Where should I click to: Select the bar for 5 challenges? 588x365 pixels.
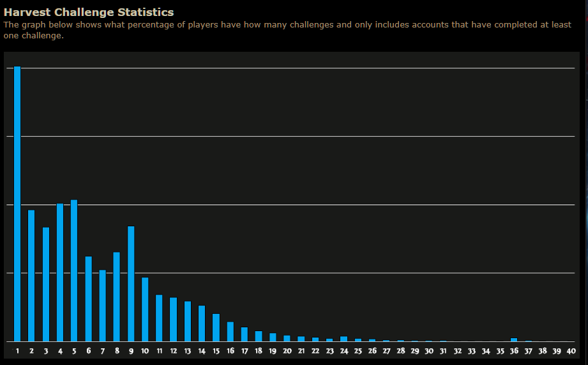(x=74, y=271)
